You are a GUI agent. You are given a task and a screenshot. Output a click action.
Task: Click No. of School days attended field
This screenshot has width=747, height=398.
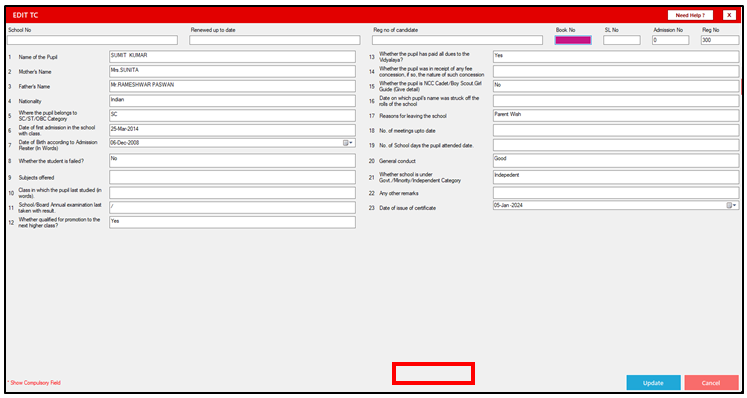tap(616, 145)
